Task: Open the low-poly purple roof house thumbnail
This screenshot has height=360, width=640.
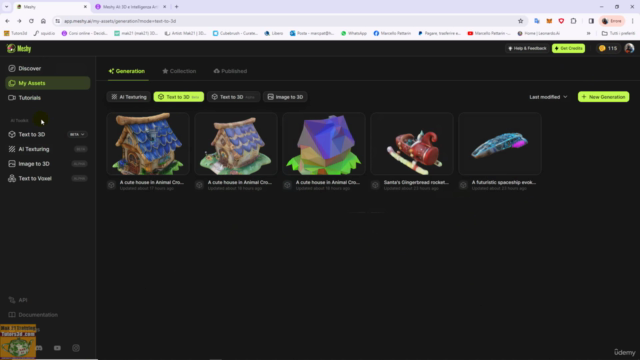Action: click(x=324, y=144)
